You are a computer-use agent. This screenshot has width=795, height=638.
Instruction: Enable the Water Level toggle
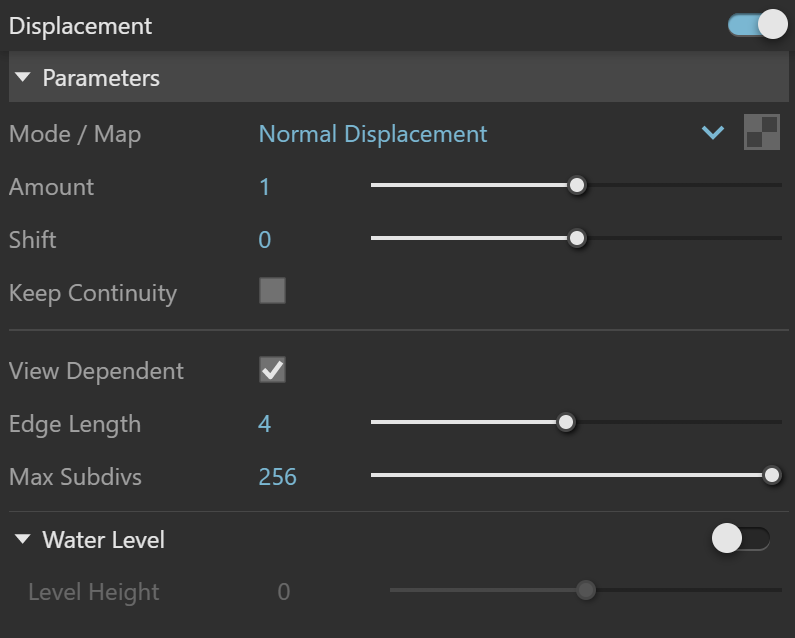click(741, 539)
